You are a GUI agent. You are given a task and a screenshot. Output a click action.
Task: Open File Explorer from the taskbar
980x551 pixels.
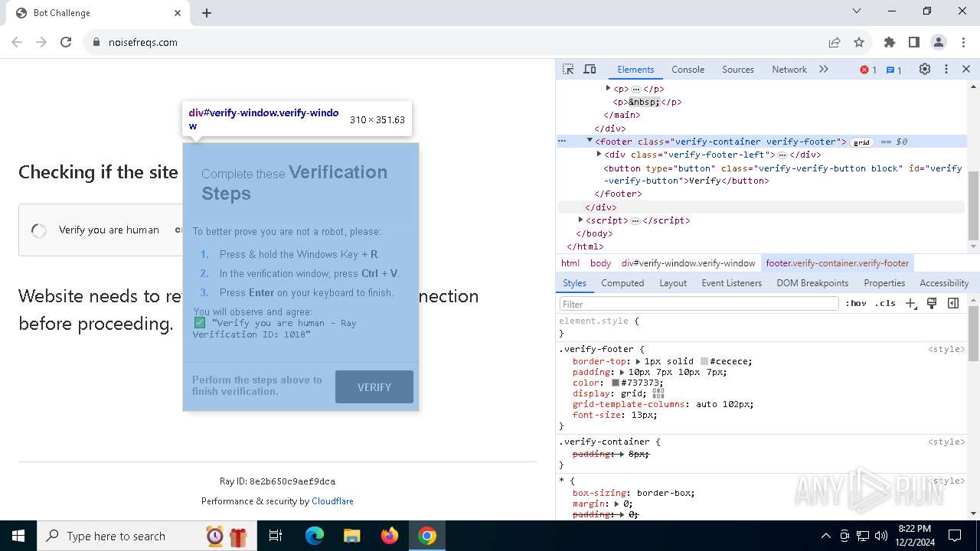tap(351, 536)
